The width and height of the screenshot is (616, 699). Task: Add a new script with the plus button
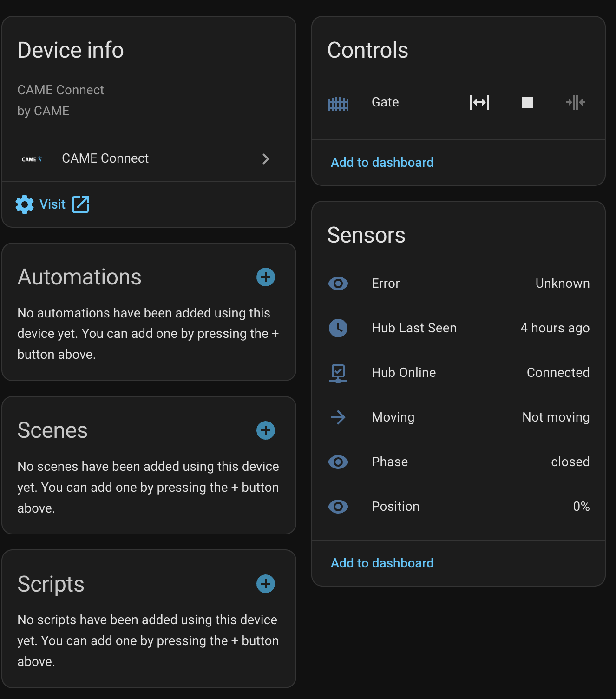click(x=266, y=584)
